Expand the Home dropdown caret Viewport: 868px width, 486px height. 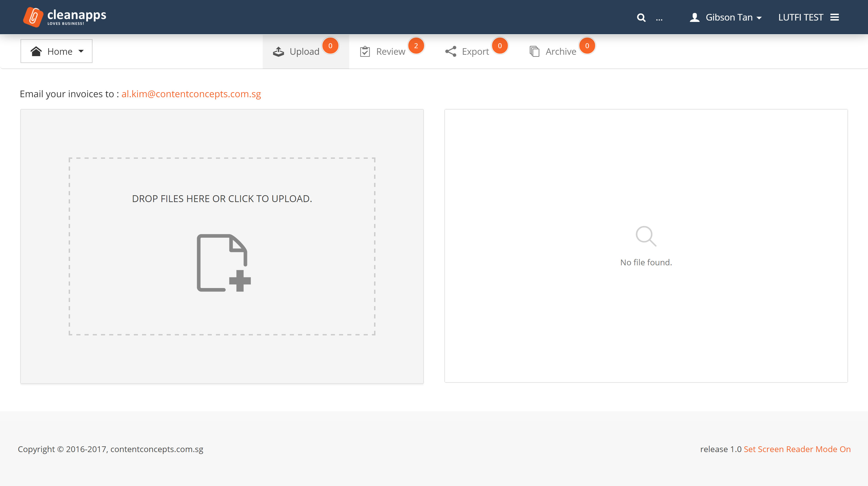tap(81, 51)
